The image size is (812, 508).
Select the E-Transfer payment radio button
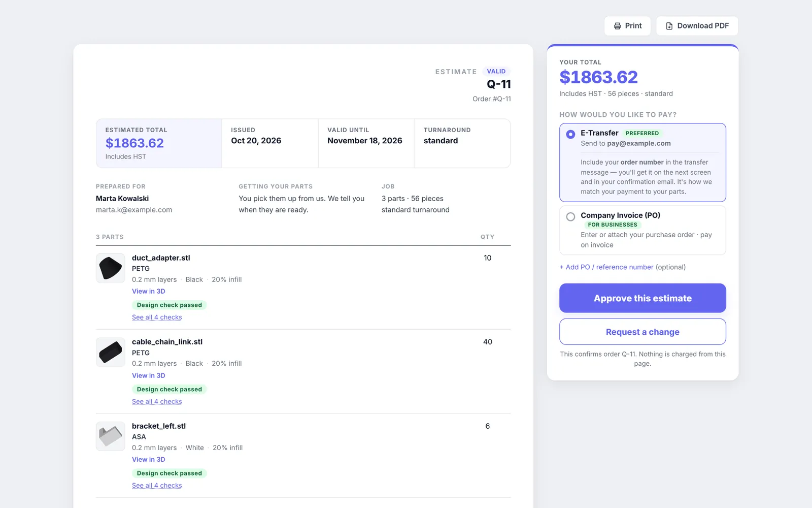pyautogui.click(x=570, y=134)
